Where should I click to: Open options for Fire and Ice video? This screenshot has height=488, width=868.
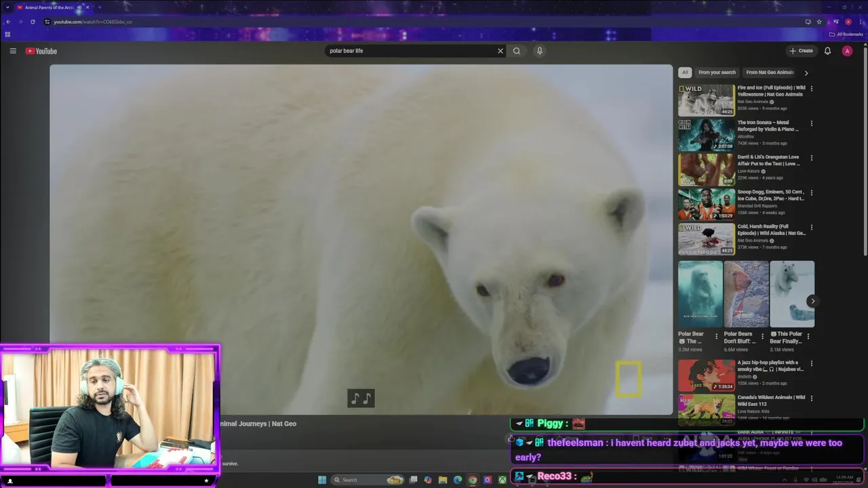pyautogui.click(x=812, y=88)
